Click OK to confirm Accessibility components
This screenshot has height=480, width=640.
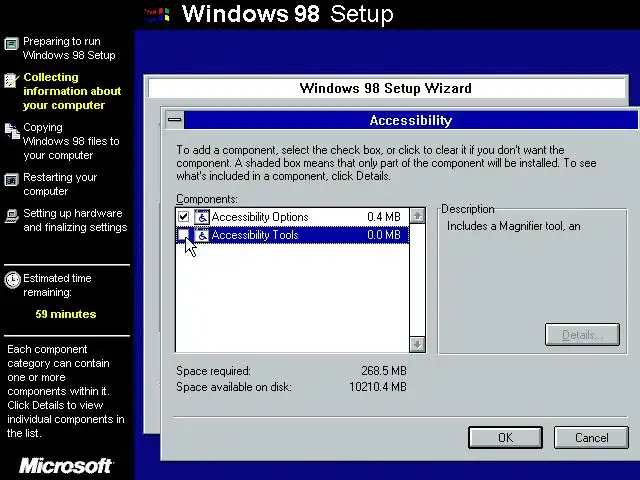pyautogui.click(x=505, y=438)
